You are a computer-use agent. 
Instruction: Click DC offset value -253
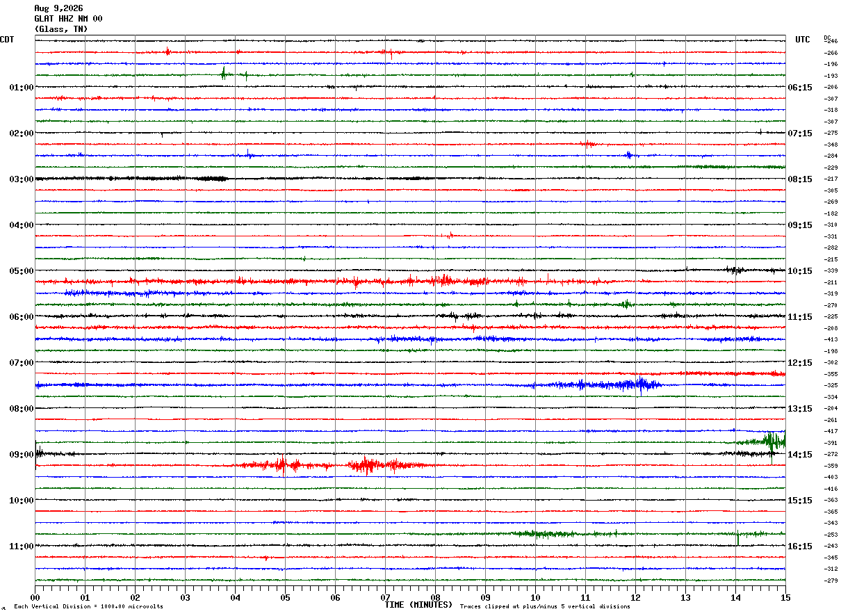coord(831,535)
